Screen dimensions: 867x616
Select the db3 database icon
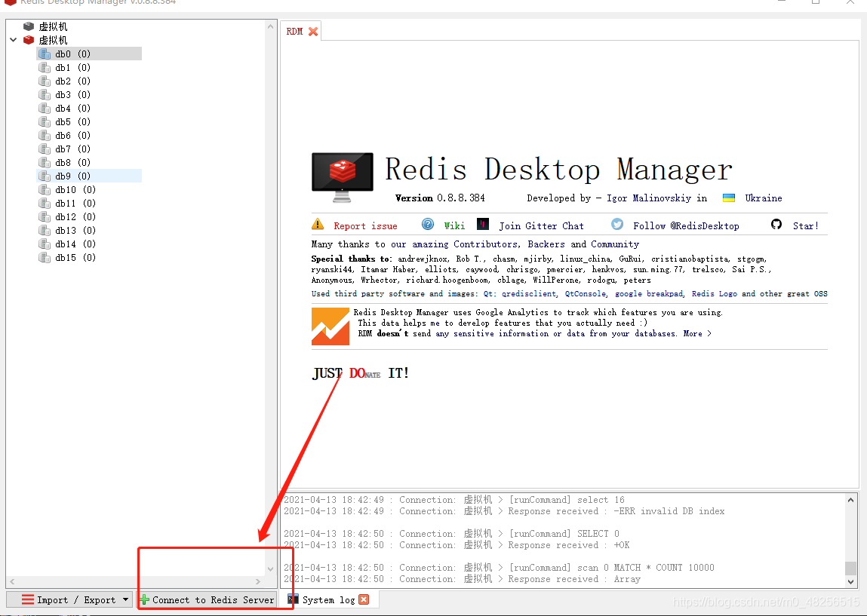[45, 94]
